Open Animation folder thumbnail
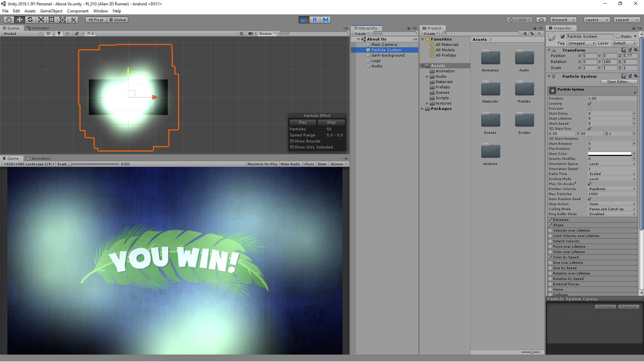The height and width of the screenshot is (362, 644). click(490, 57)
